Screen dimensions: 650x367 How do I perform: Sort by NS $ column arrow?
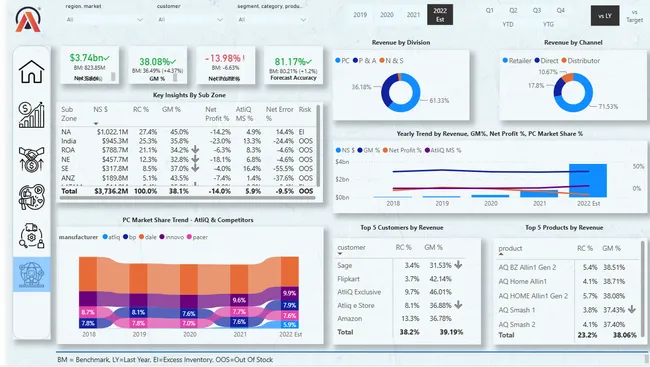point(96,124)
